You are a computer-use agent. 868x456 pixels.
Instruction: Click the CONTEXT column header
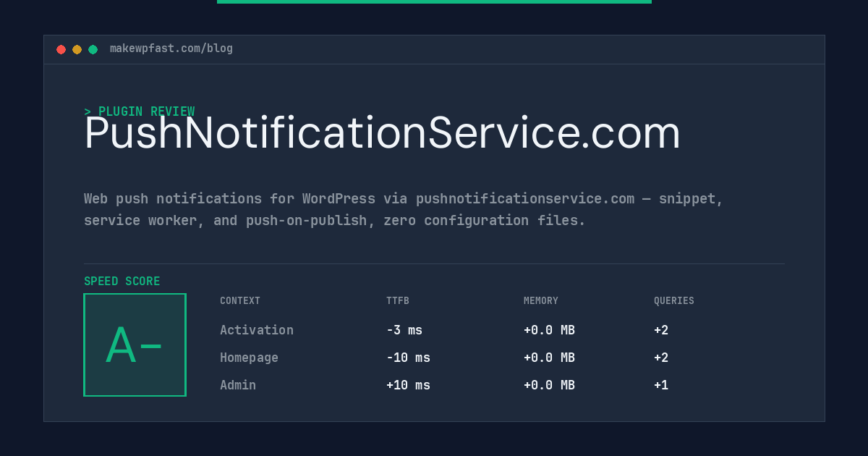pyautogui.click(x=240, y=301)
